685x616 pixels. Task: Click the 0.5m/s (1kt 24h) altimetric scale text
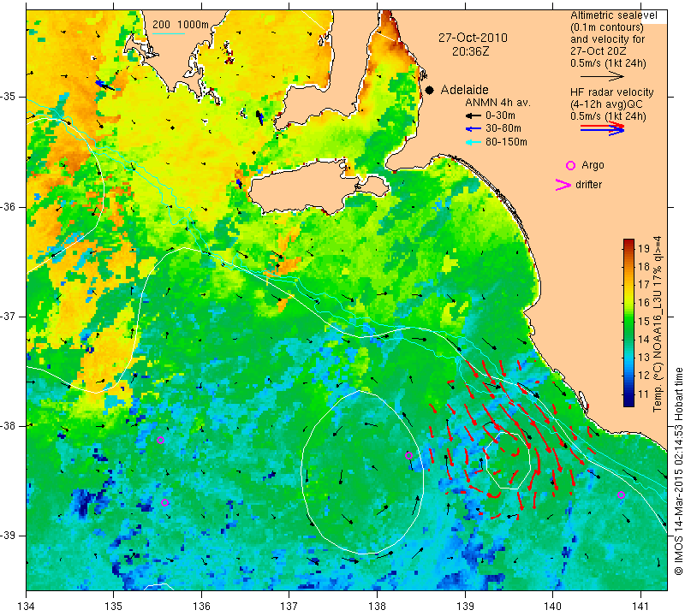(x=608, y=63)
